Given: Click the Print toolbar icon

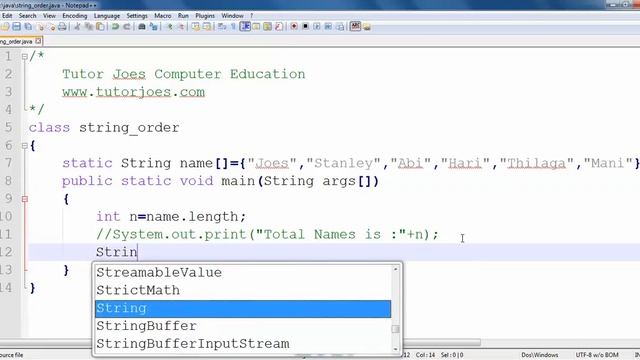Looking at the screenshot, I should click(x=62, y=27).
